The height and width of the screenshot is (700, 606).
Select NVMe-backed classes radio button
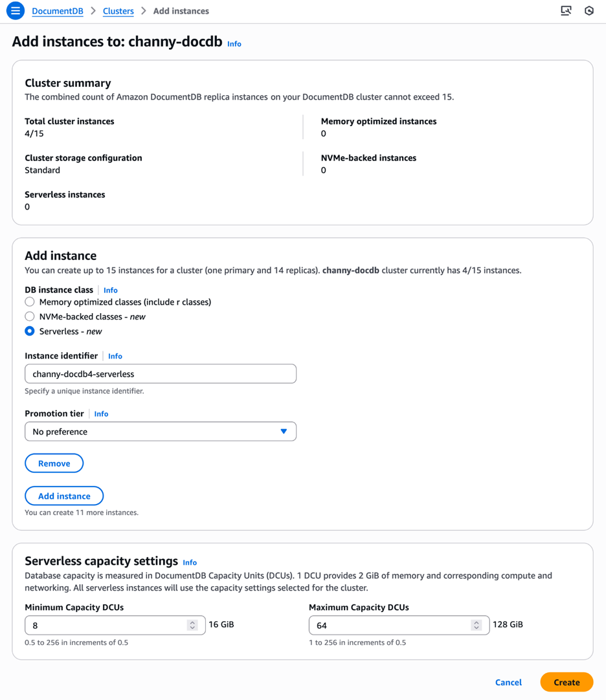click(x=30, y=316)
